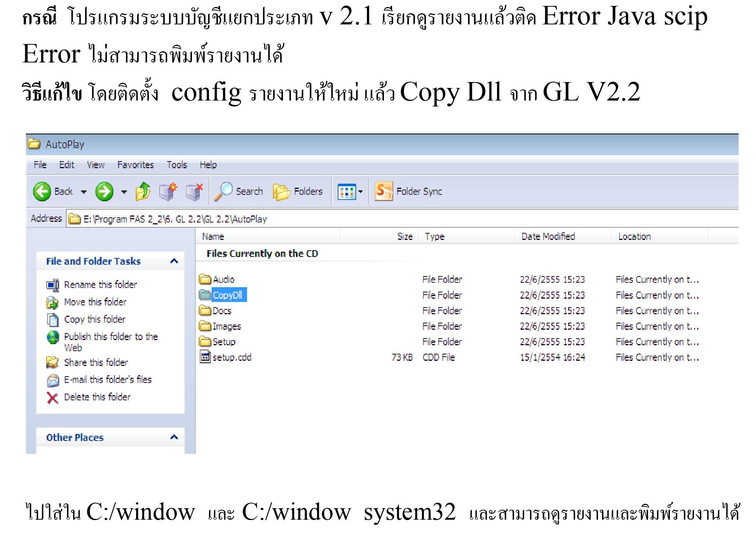Click the Publish this folder to Web icon
This screenshot has width=756, height=533.
point(53,337)
